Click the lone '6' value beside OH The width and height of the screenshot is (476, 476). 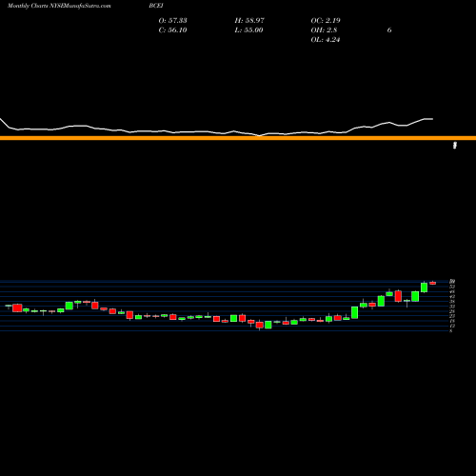pyautogui.click(x=389, y=30)
